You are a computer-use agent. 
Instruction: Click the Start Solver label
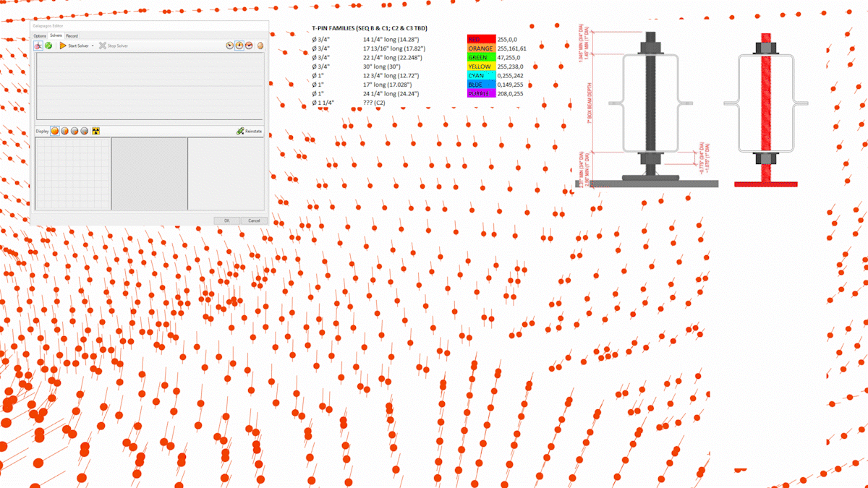coord(78,46)
